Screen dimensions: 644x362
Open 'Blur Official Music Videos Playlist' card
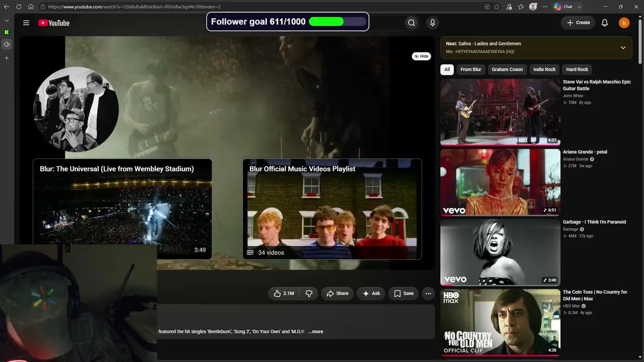[x=332, y=209]
